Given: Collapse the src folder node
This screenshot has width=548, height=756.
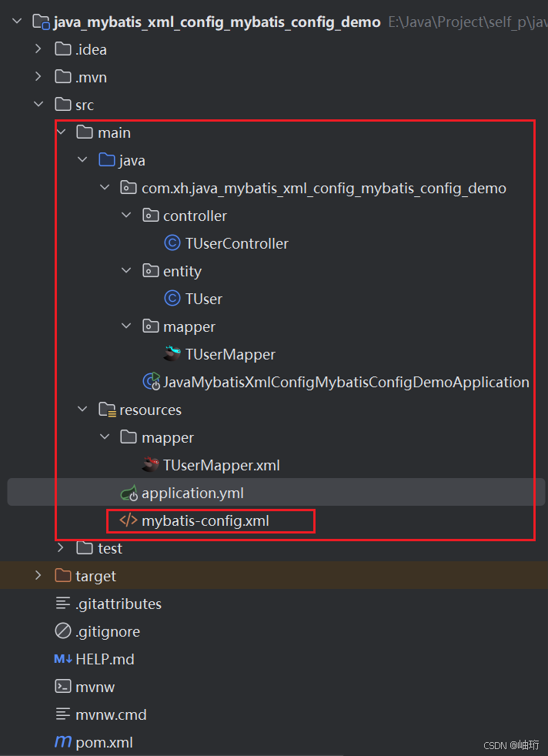Looking at the screenshot, I should (x=38, y=104).
